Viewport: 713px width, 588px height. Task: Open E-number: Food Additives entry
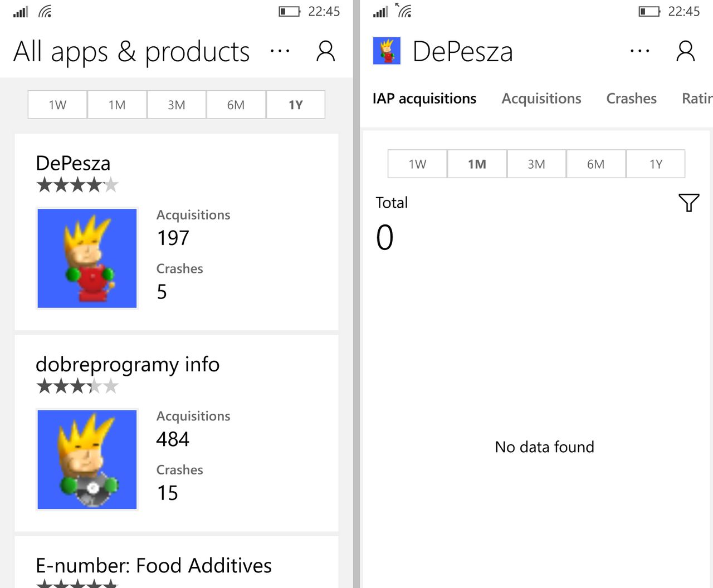[154, 565]
